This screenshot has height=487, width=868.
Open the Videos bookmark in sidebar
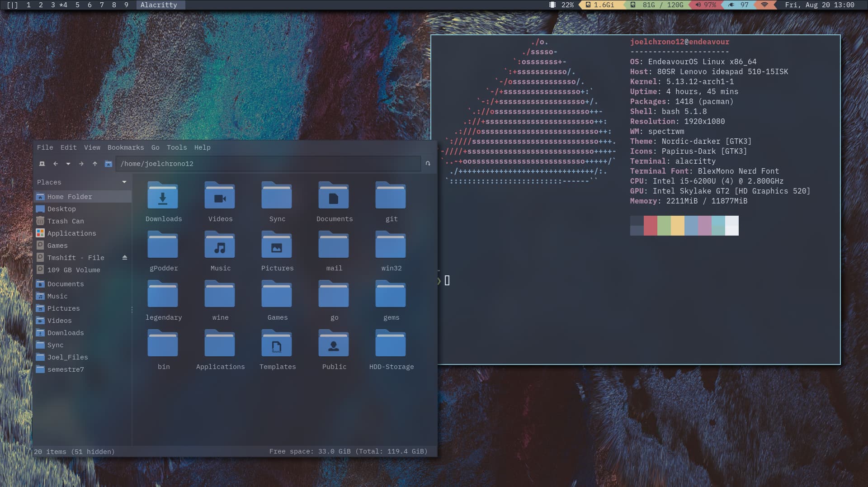[x=83, y=321]
